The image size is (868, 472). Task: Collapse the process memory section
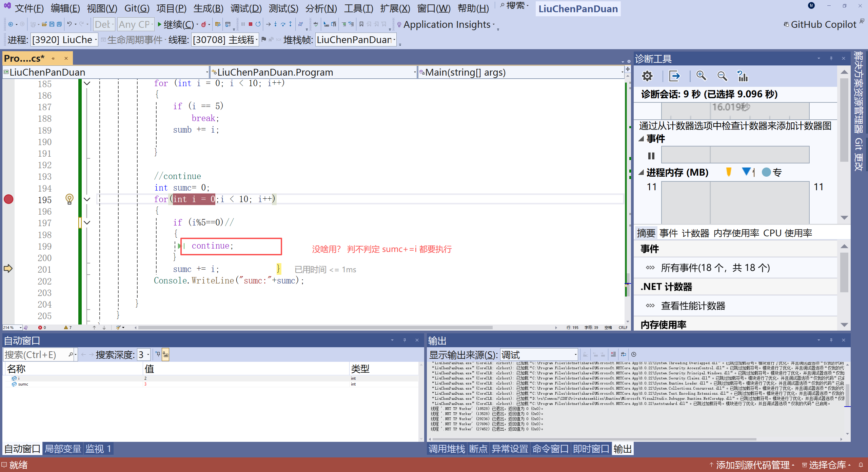coord(641,173)
